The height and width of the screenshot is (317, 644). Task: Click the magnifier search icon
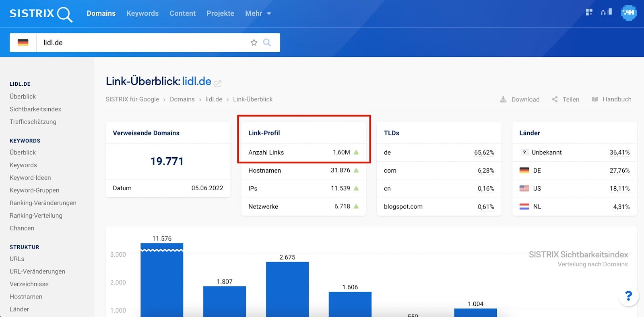(x=267, y=42)
